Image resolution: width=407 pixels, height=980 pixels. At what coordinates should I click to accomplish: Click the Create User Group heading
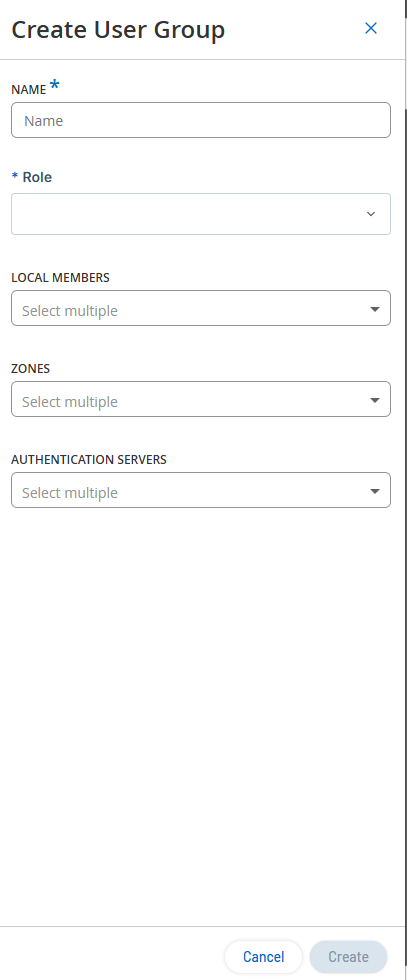[x=118, y=30]
